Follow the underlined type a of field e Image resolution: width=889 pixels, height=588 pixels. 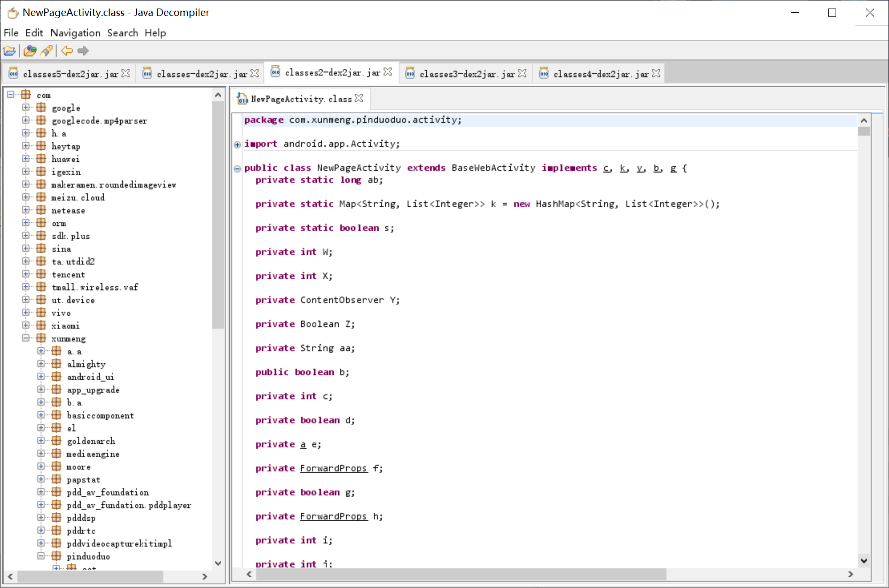303,444
